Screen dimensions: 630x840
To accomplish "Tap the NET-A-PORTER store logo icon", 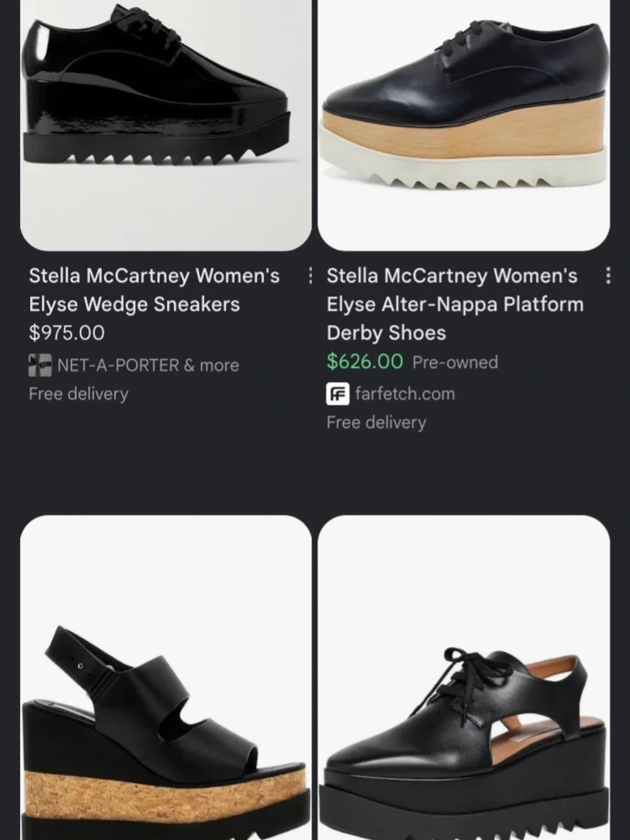I will pos(40,365).
